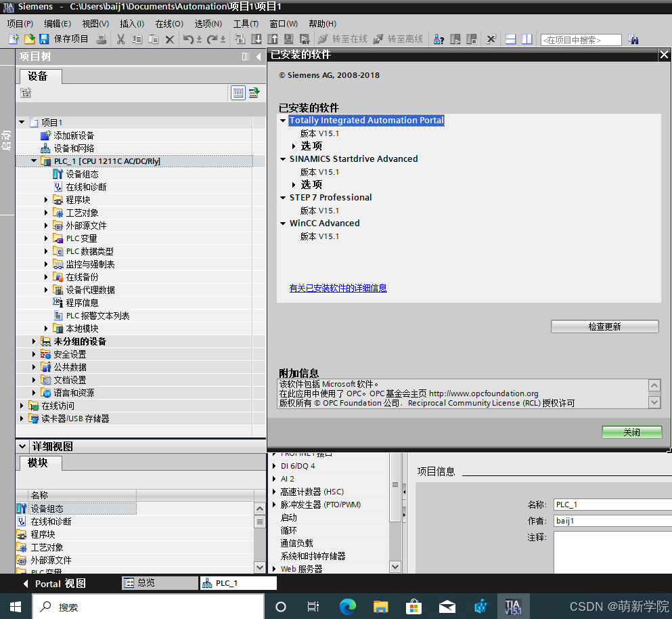Collapse Totally Integrated Automation Portal entry

[x=283, y=121]
